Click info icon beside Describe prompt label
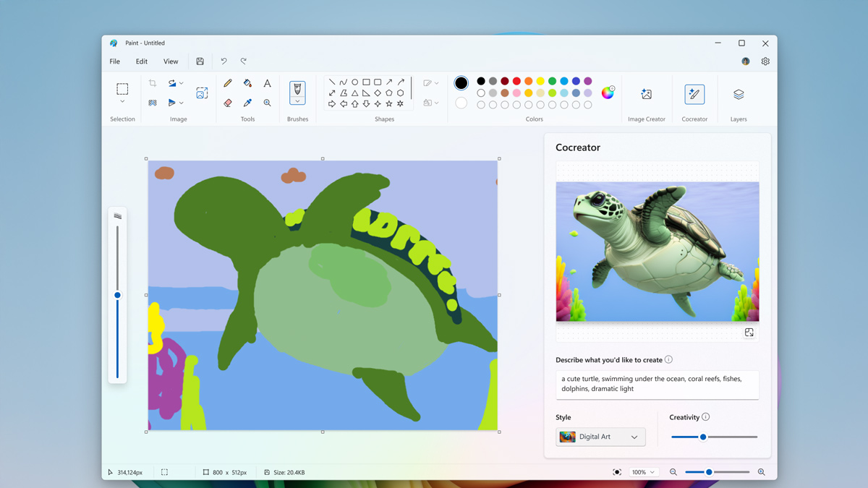Viewport: 868px width, 488px height. [x=668, y=360]
